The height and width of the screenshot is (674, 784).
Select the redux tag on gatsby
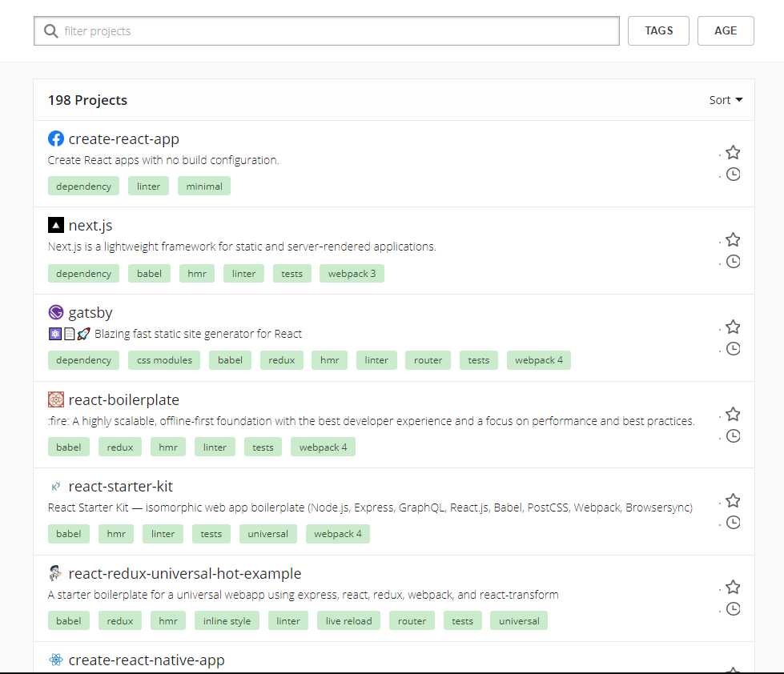click(282, 360)
